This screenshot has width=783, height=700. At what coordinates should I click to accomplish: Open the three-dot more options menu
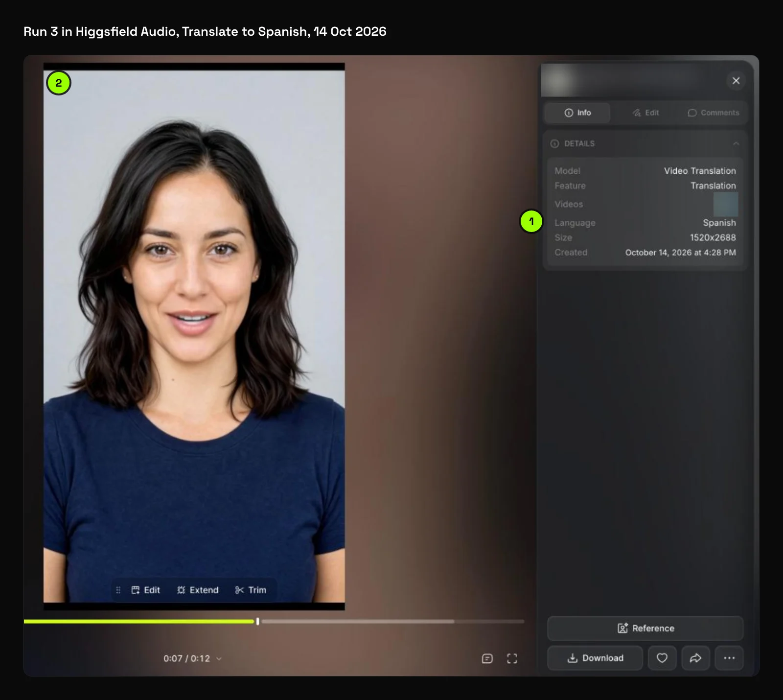click(729, 658)
